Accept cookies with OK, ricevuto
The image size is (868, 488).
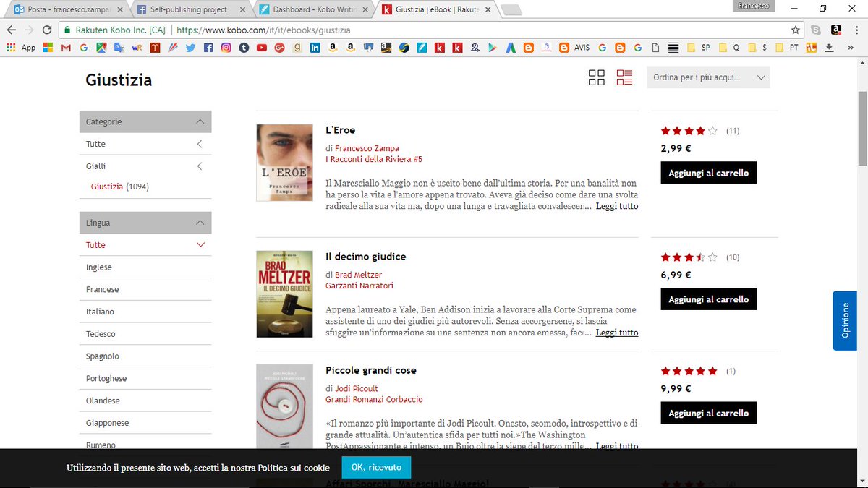[x=376, y=468]
